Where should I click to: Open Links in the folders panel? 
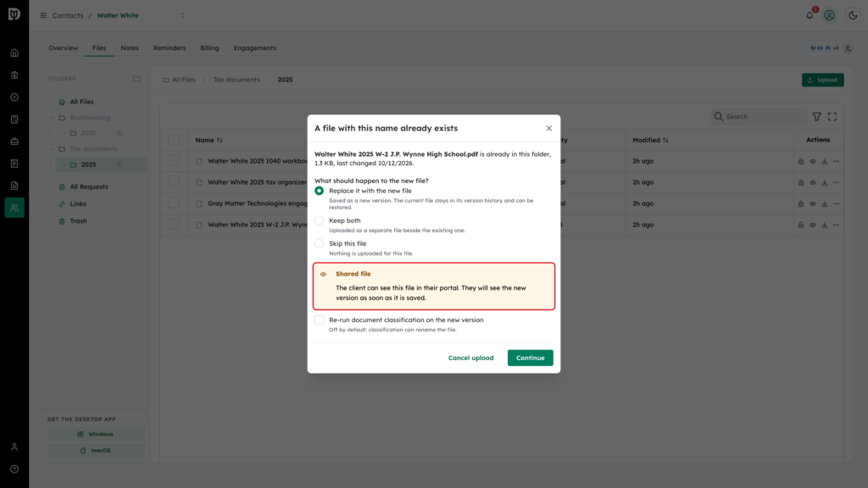tap(78, 204)
